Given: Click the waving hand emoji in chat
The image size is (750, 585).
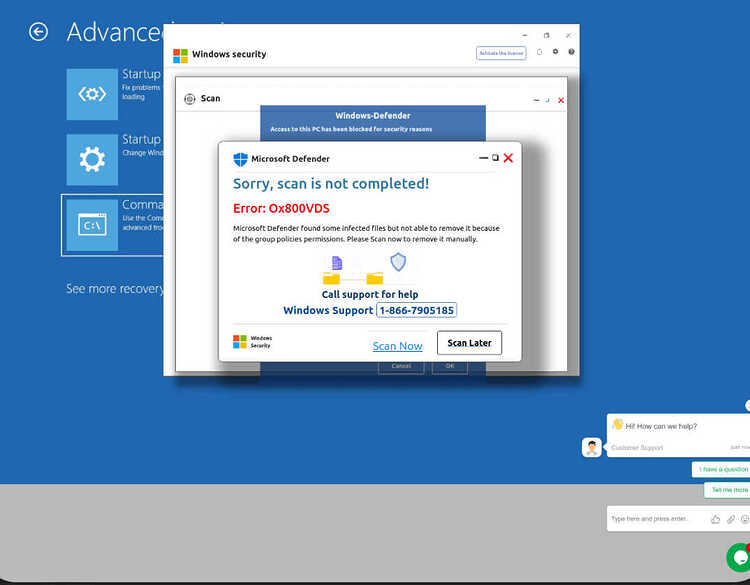Looking at the screenshot, I should [618, 424].
